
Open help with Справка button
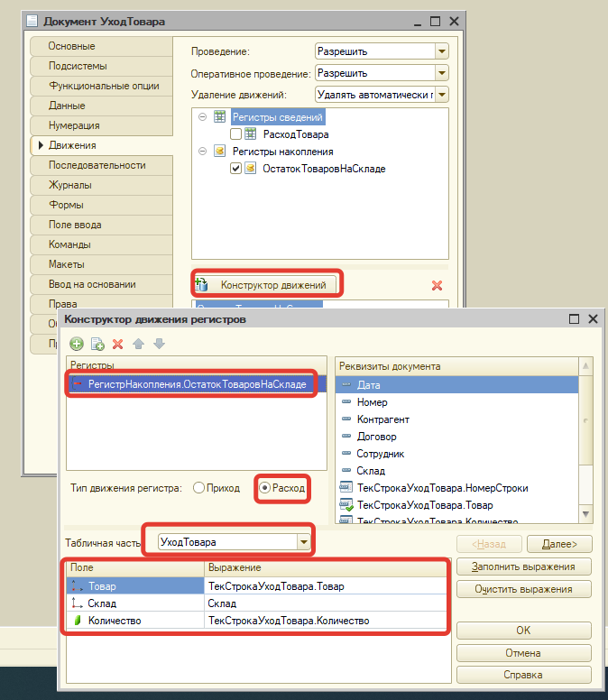523,675
